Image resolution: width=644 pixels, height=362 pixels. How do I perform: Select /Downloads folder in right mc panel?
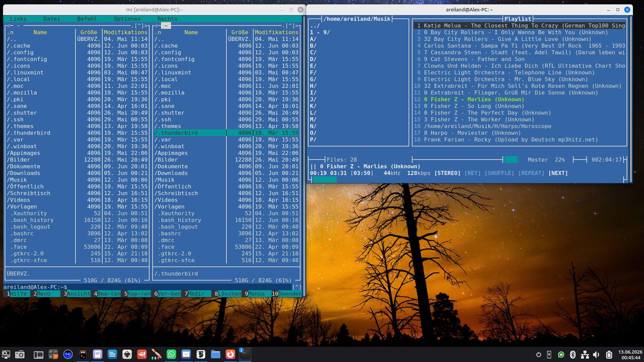coord(226,173)
